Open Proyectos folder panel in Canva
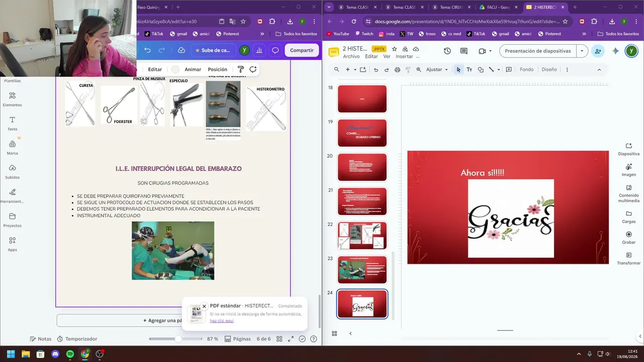Screen dimensions: 644x362 [x=12, y=220]
